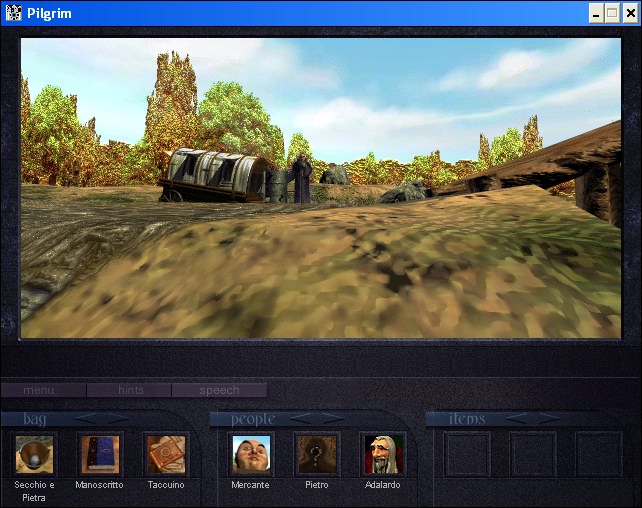Page the people list left with its arrow
Viewport: 642px width, 508px height.
(302, 418)
